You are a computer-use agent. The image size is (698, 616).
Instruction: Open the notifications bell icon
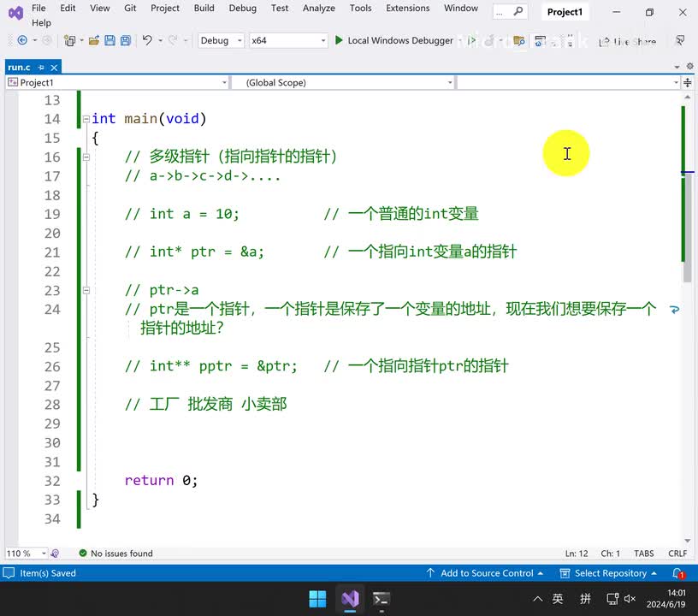tap(678, 574)
